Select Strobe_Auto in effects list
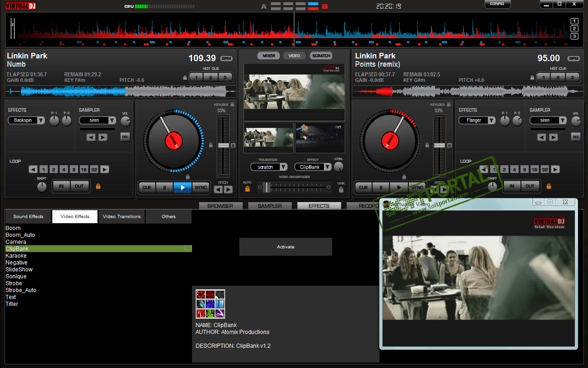 pyautogui.click(x=99, y=290)
